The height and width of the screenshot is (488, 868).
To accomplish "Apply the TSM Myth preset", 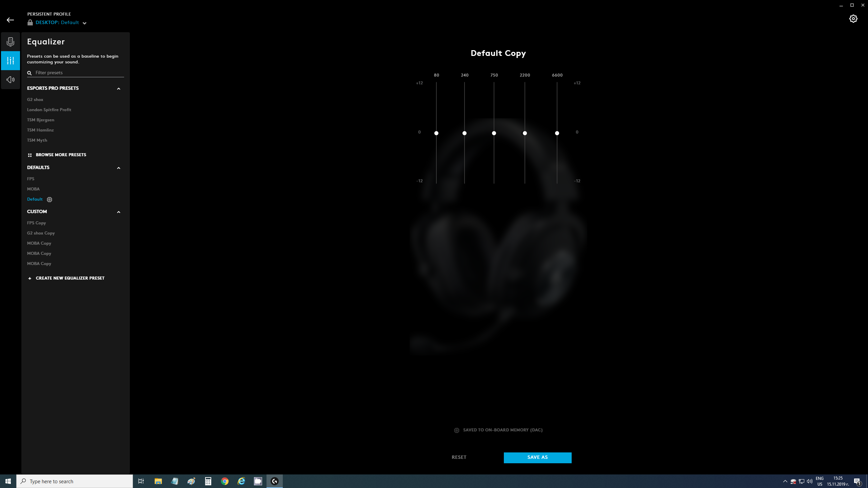I will [x=37, y=140].
